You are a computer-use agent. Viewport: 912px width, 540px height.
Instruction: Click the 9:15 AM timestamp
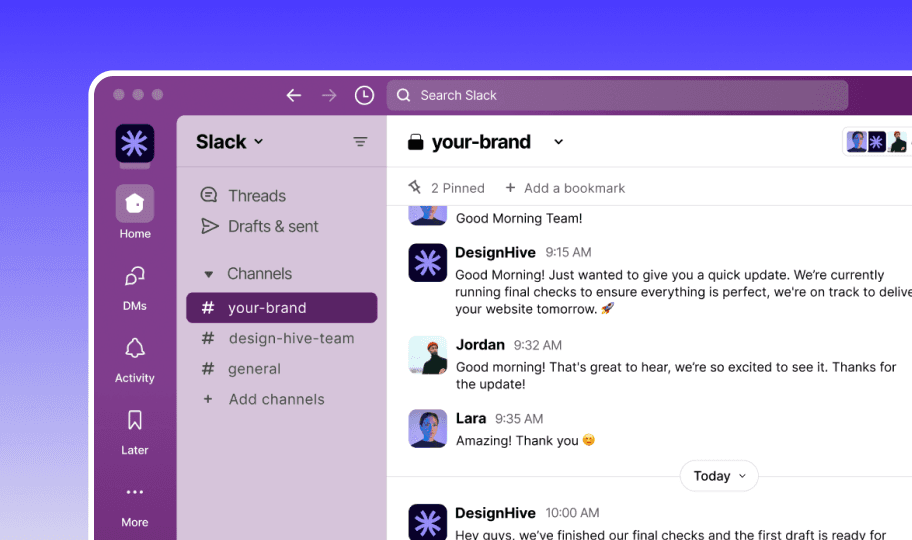(x=568, y=253)
